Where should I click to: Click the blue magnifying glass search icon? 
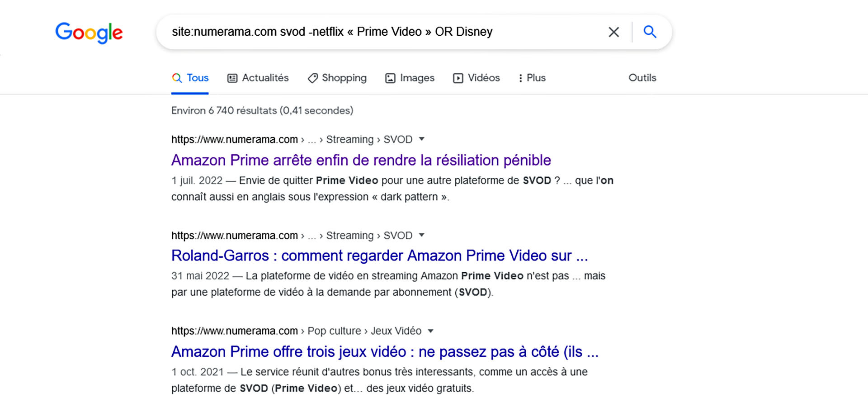650,32
